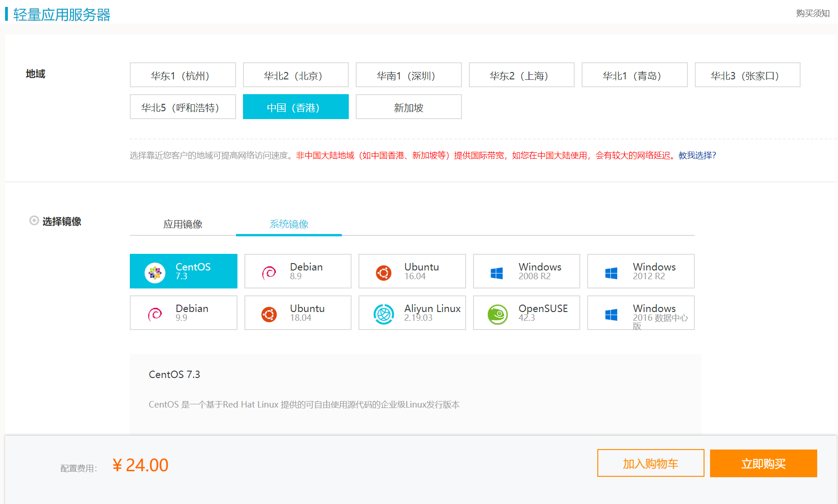Image resolution: width=838 pixels, height=504 pixels.
Task: Click the CentOS 7.3 description heading
Action: (x=174, y=374)
